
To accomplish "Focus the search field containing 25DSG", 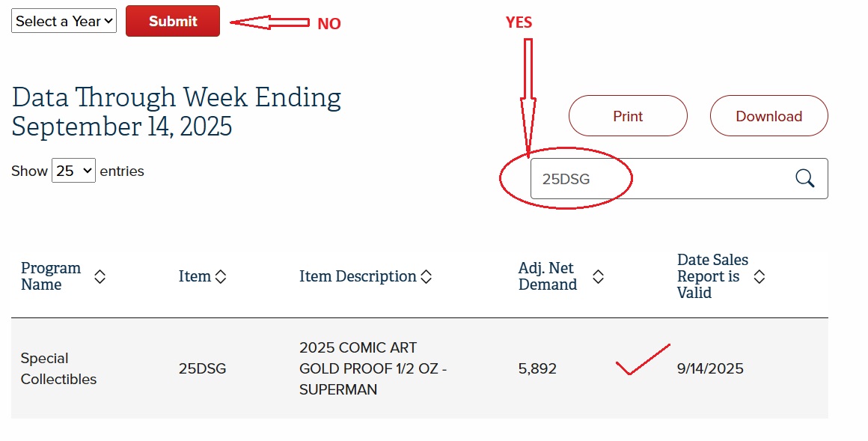I will point(658,179).
